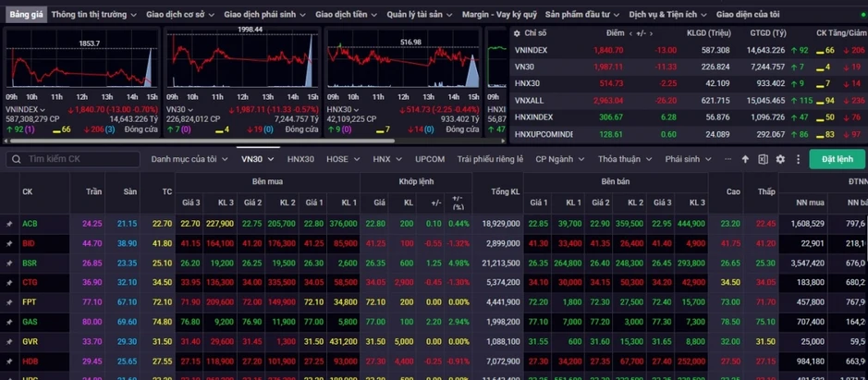Expand Giao dịch cơ sở menu
868x380 pixels.
[181, 15]
